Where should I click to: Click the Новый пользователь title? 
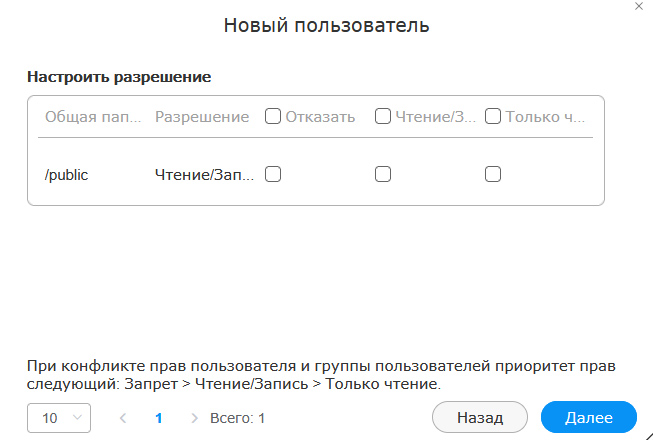pyautogui.click(x=326, y=25)
